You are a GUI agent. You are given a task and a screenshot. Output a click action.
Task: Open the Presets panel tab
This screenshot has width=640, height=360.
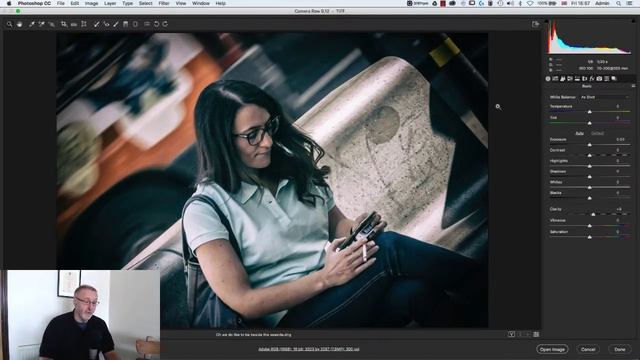tap(607, 78)
